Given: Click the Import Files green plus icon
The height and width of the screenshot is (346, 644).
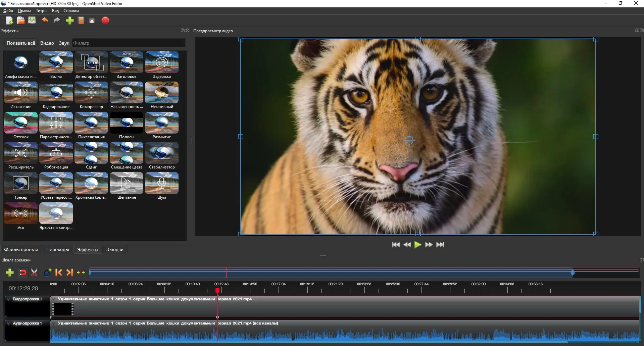Looking at the screenshot, I should (69, 20).
